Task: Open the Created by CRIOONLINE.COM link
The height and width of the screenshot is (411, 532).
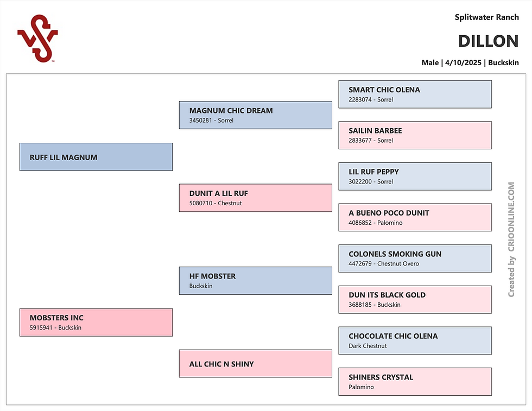Action: click(x=511, y=239)
